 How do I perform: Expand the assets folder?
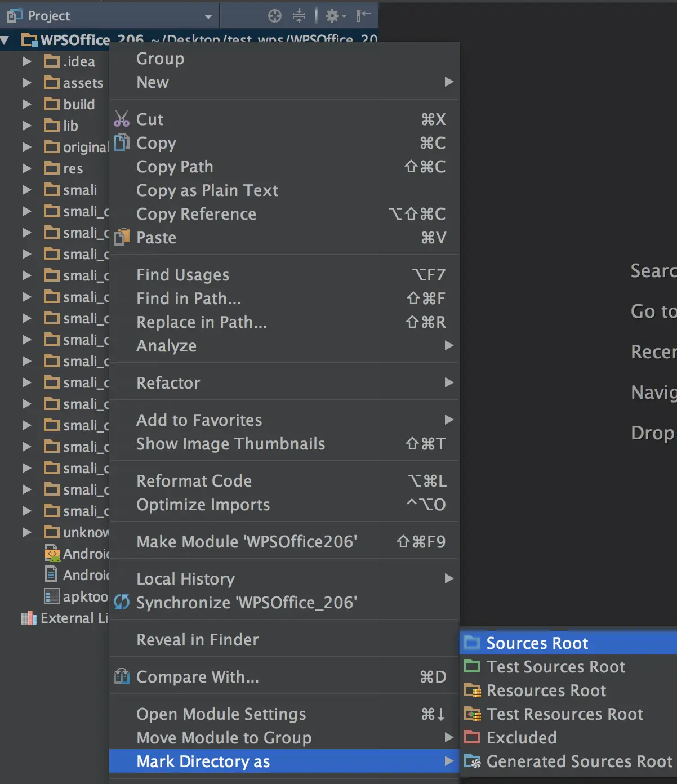(26, 82)
